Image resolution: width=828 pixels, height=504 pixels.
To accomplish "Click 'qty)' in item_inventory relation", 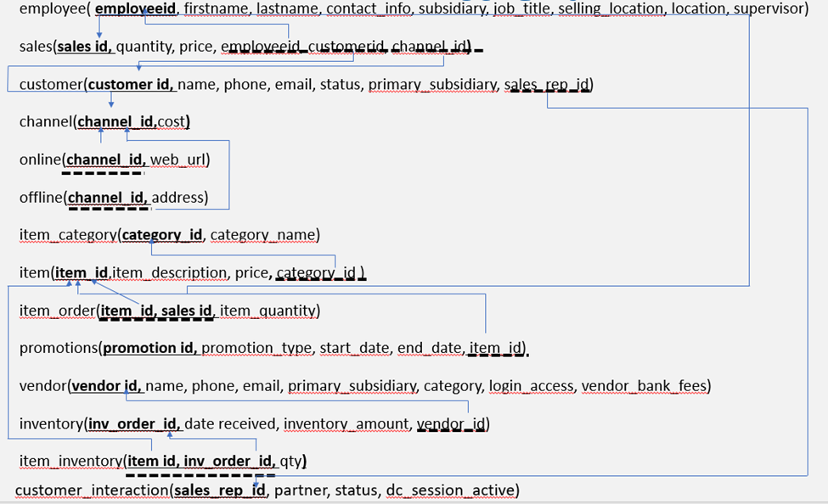I will 294,462.
